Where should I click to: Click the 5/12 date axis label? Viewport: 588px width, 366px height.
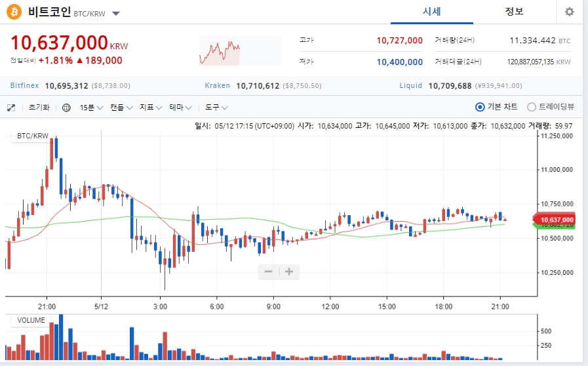click(101, 307)
